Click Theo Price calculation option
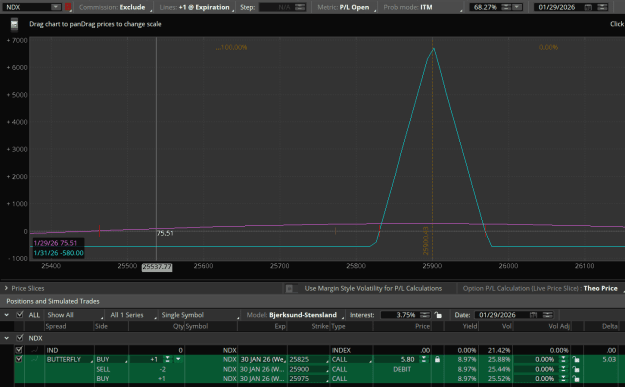 tap(600, 288)
